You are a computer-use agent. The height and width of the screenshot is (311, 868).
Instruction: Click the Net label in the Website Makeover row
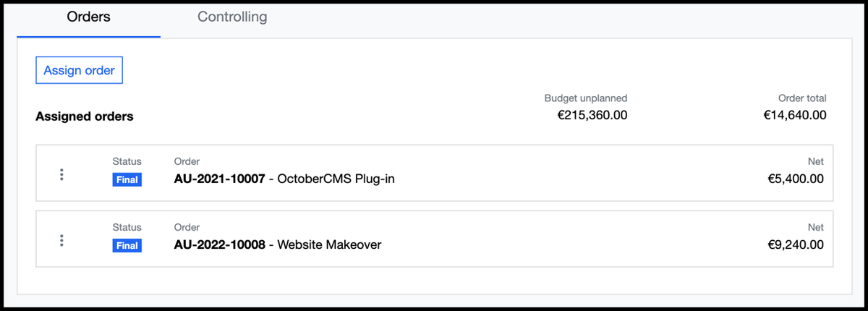pyautogui.click(x=816, y=227)
